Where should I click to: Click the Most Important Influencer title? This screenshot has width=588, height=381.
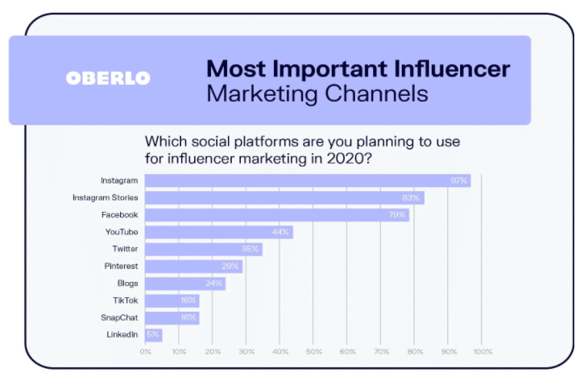[358, 69]
